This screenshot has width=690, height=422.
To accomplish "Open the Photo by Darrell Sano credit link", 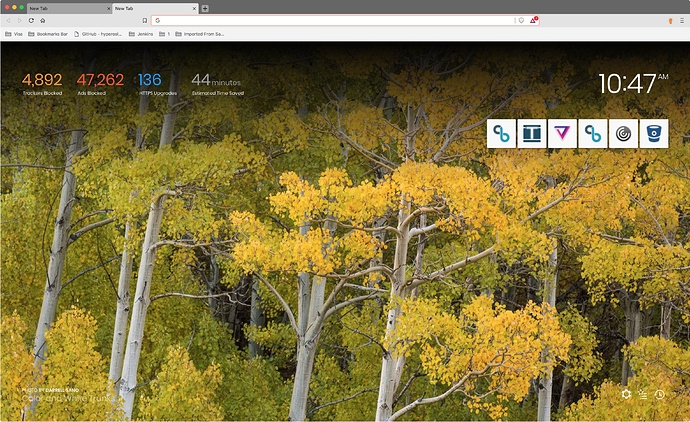I will pos(50,390).
